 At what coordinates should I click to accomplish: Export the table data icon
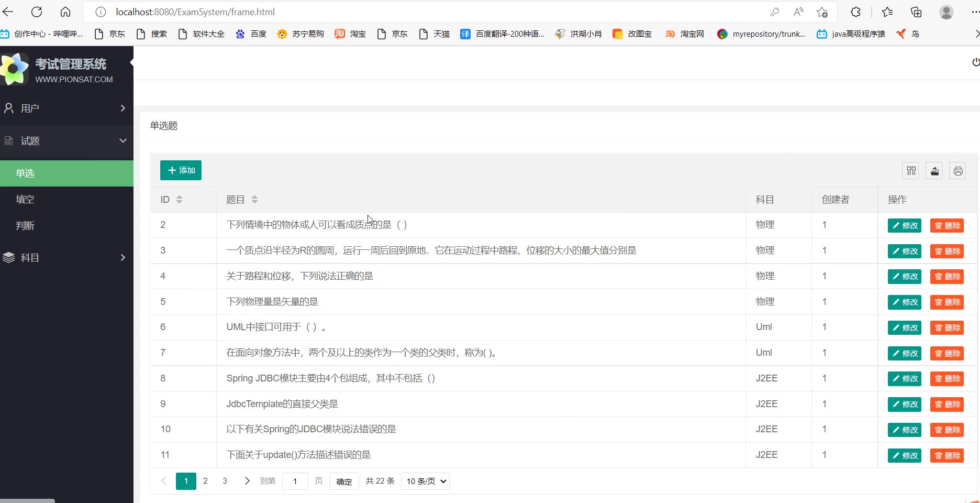pyautogui.click(x=934, y=171)
